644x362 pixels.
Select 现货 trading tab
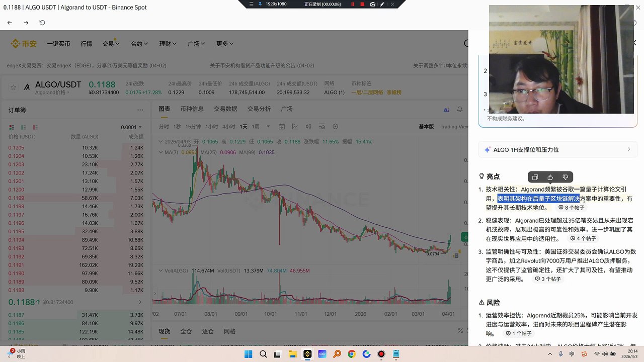click(165, 331)
